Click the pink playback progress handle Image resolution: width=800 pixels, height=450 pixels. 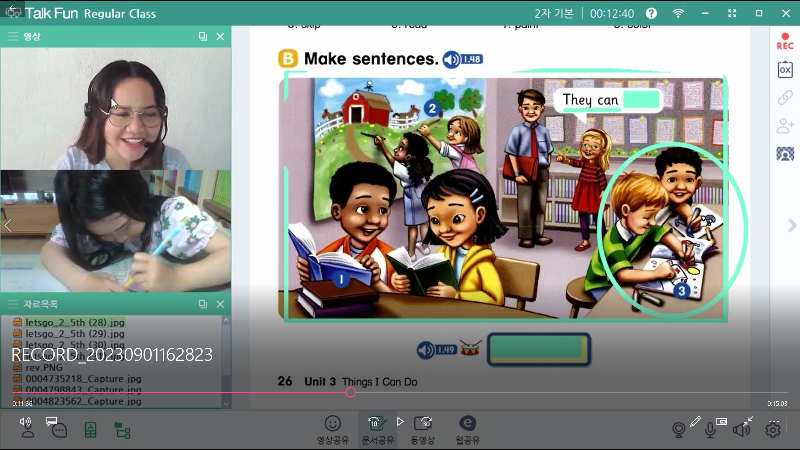350,393
